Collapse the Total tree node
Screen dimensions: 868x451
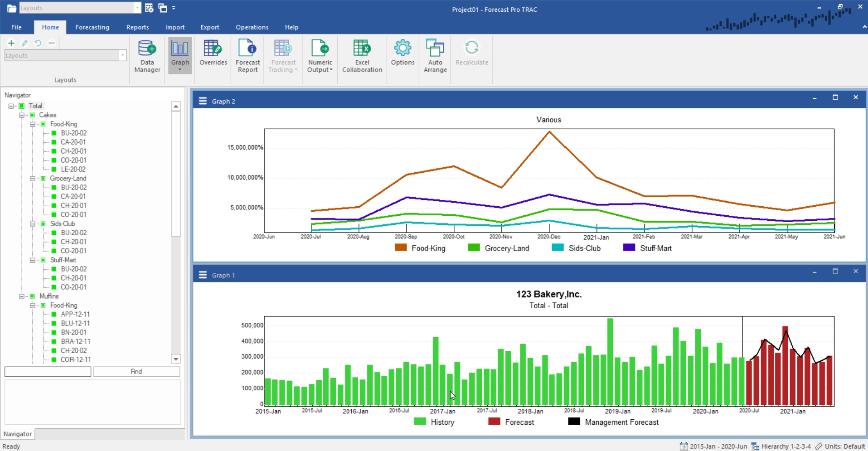[11, 106]
